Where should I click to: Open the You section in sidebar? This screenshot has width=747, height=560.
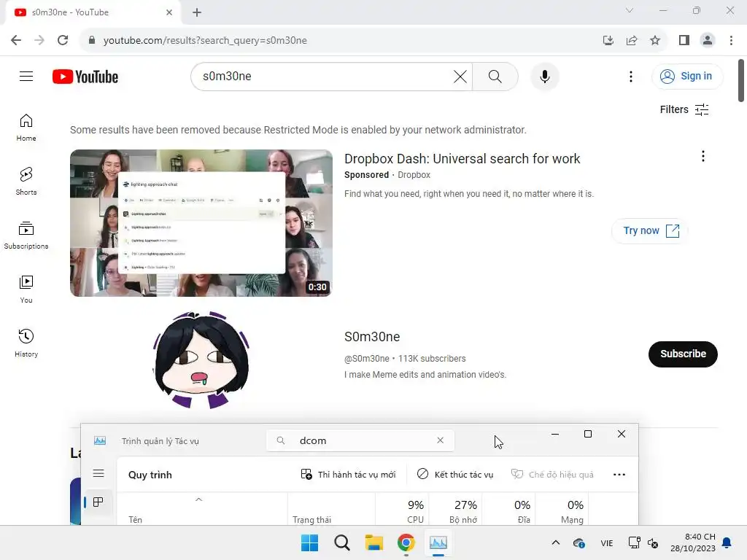tap(26, 289)
